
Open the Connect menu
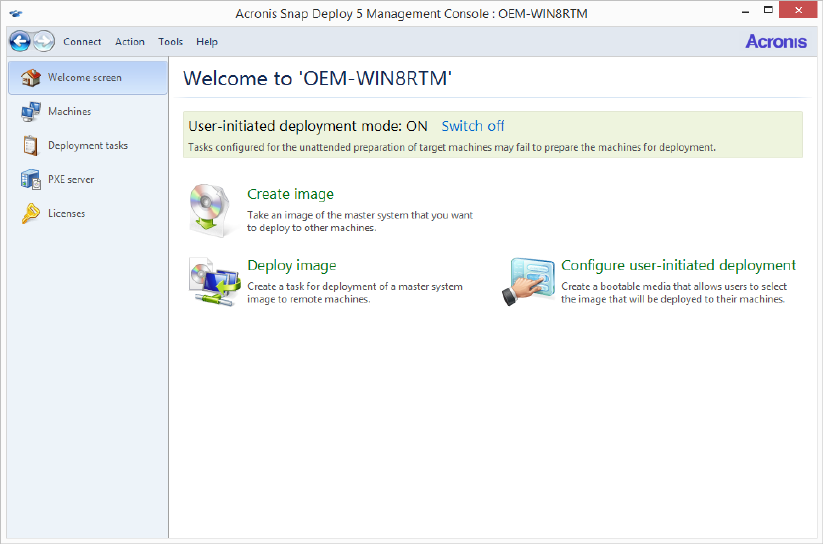tap(82, 42)
